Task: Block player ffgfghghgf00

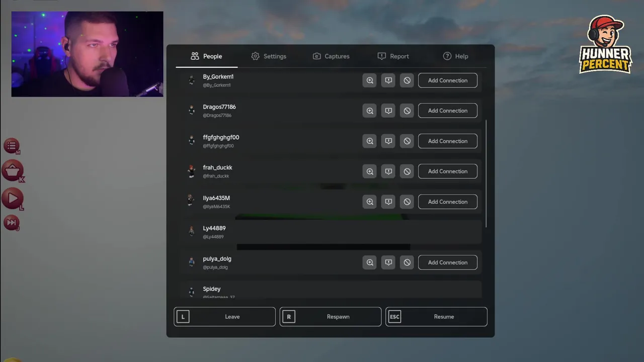Action: (x=407, y=141)
